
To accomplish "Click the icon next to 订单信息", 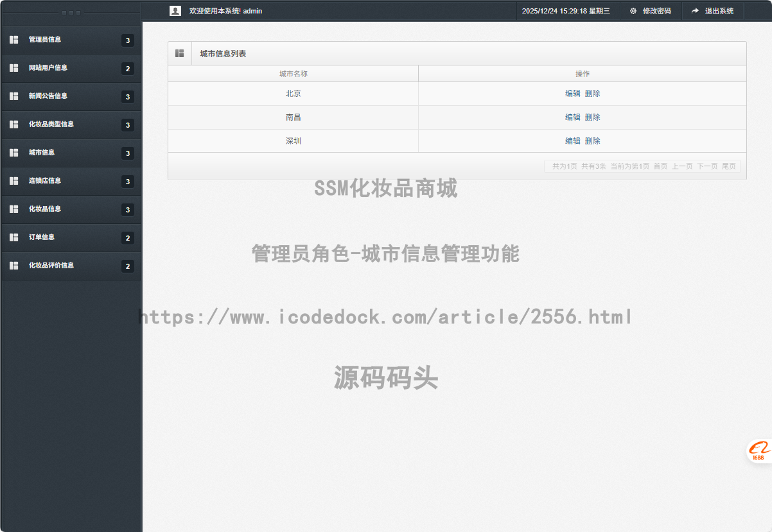I will point(14,237).
